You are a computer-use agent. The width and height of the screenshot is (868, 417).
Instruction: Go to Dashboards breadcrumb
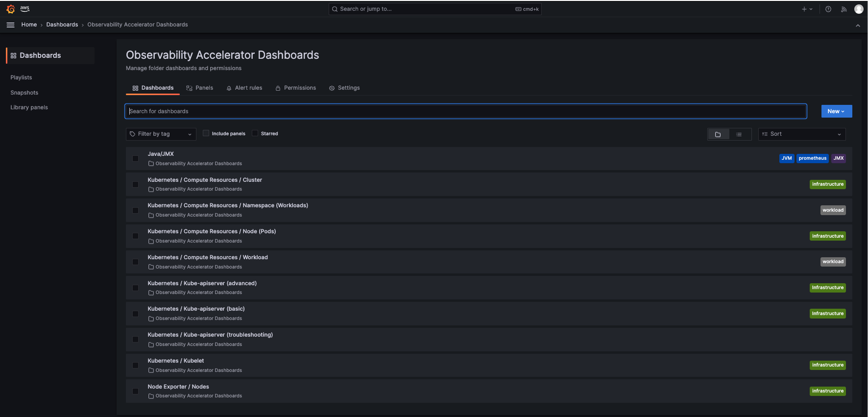tap(62, 25)
